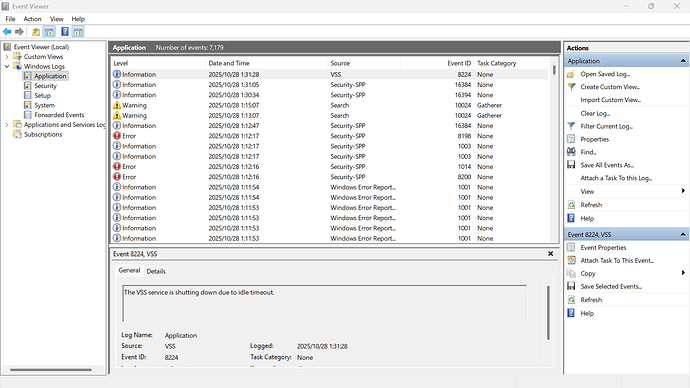Open the View menu
This screenshot has height=388, width=690.
point(56,19)
